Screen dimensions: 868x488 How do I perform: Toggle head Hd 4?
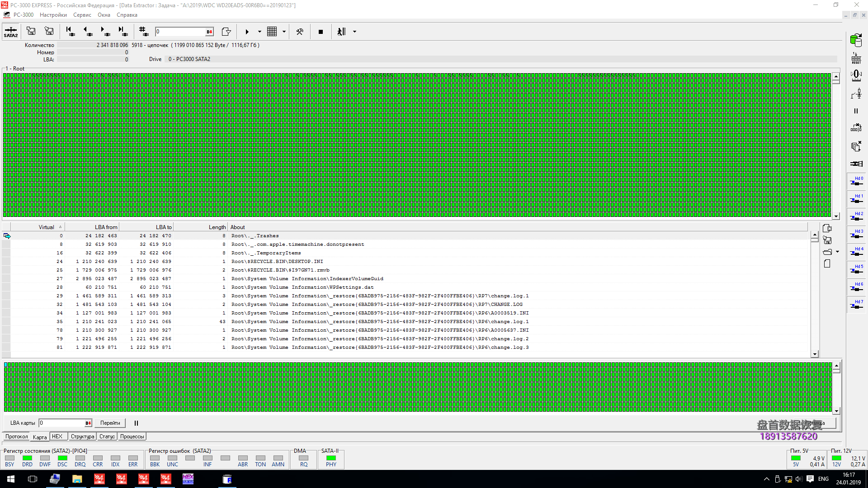(x=857, y=251)
